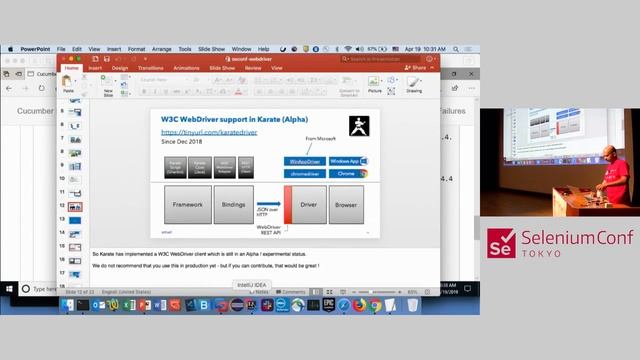Viewport: 640px width, 360px height.
Task: Open Firefox from the Dock
Action: click(x=359, y=305)
